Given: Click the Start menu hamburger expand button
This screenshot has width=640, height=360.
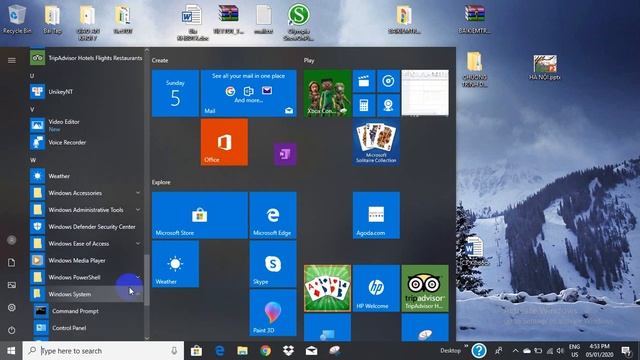Looking at the screenshot, I should coord(11,60).
